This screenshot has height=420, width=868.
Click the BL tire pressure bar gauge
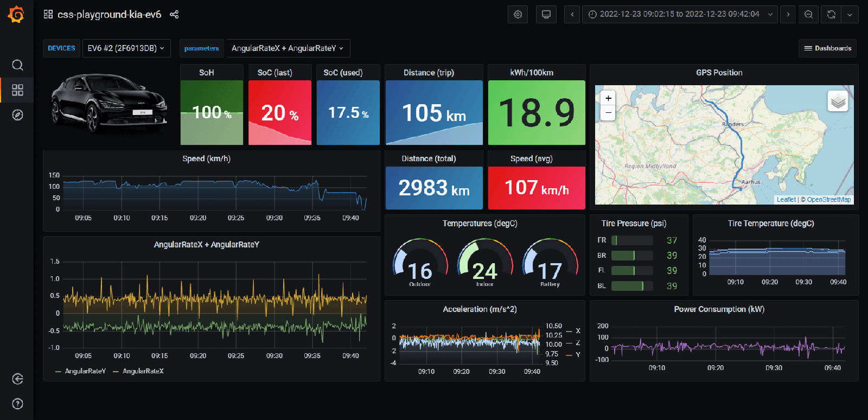tap(632, 286)
